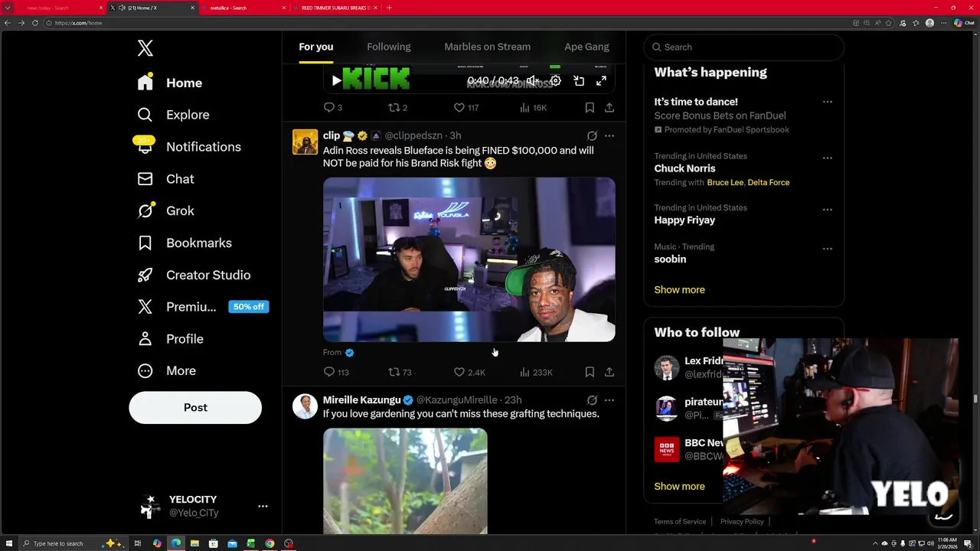
Task: Open Chat messages
Action: tap(165, 179)
